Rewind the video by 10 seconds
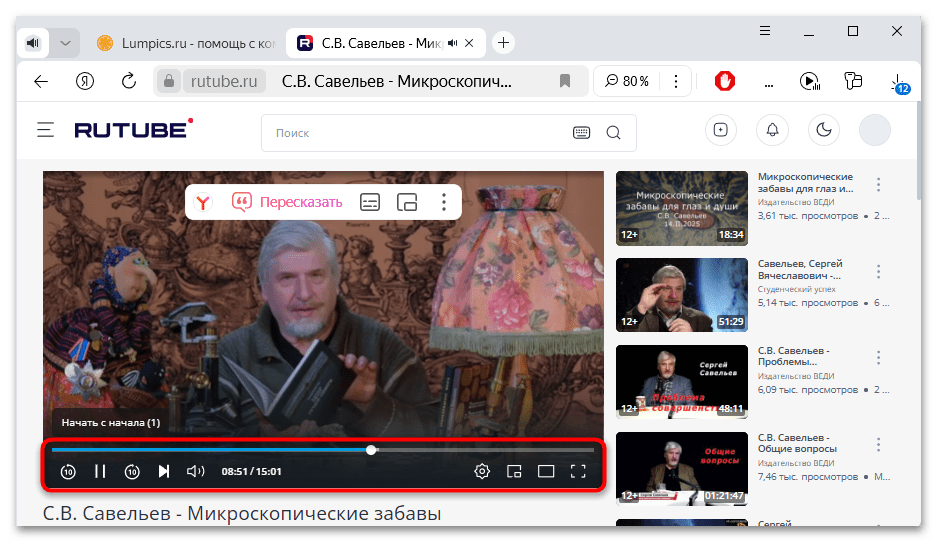Viewport: 937px width, 542px height. click(68, 471)
